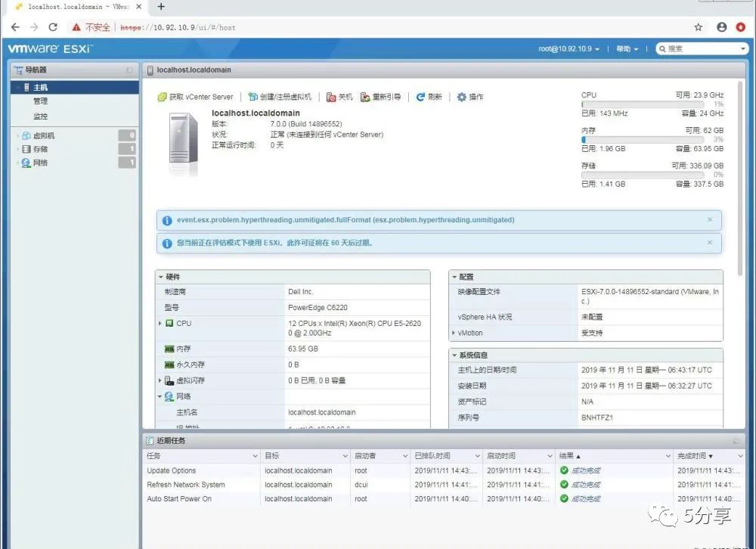
Task: Open the Actions (操作) gear menu
Action: pyautogui.click(x=470, y=97)
